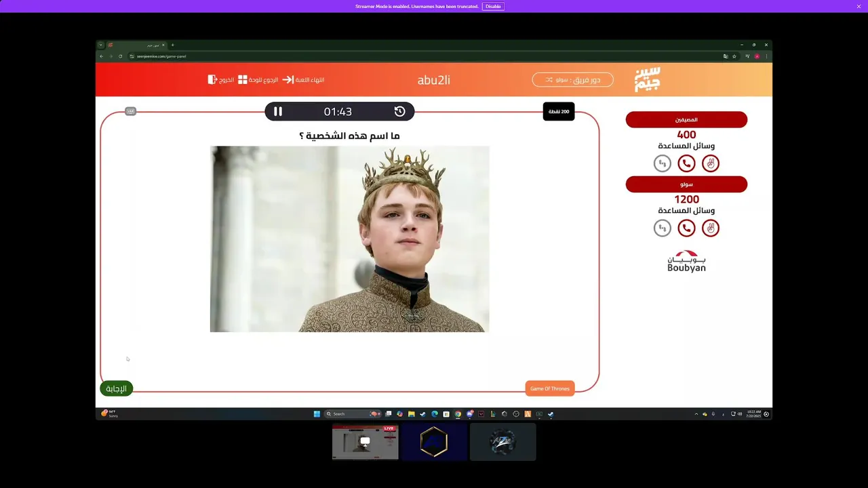Open the browser three-dot menu
The height and width of the screenshot is (488, 868).
click(x=766, y=56)
